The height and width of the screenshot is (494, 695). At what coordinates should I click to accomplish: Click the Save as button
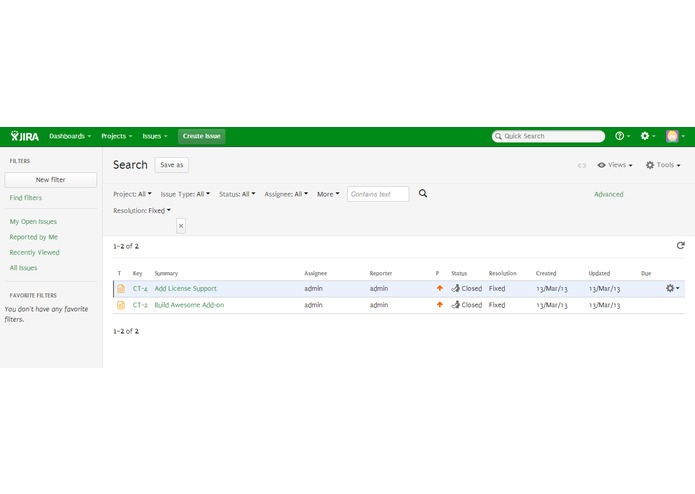point(172,165)
